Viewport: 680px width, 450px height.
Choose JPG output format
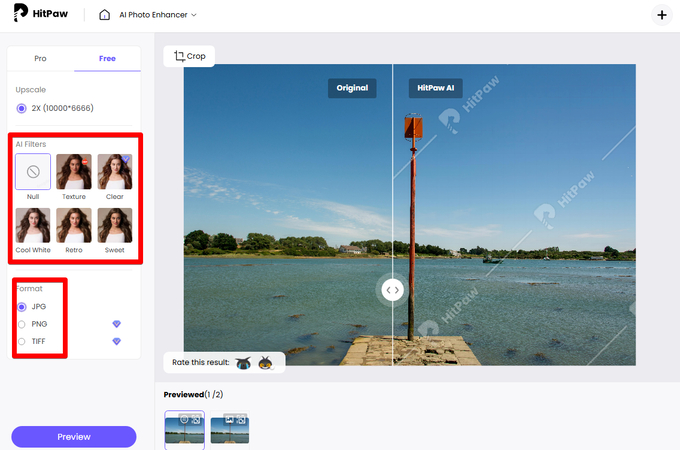[x=32, y=307]
